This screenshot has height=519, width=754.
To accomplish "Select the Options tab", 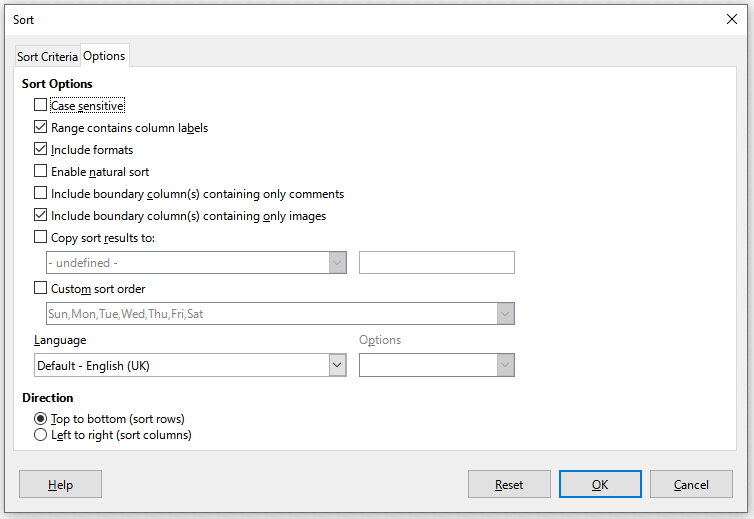I will (104, 56).
